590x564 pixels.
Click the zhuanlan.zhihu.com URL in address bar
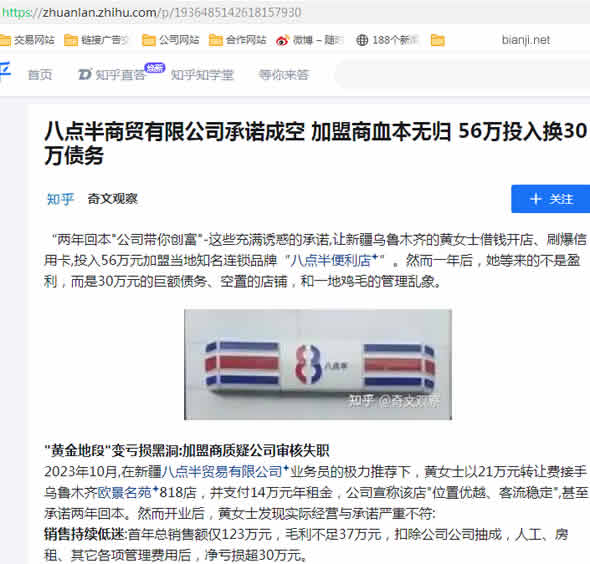click(151, 12)
